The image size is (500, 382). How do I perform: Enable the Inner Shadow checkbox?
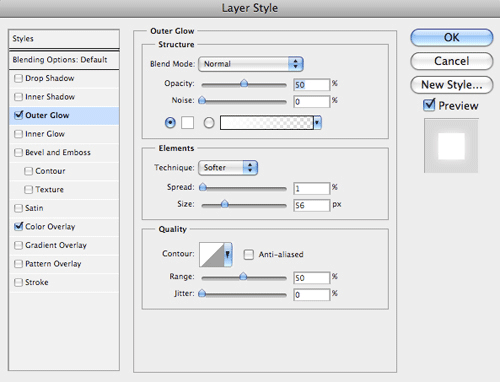(18, 97)
